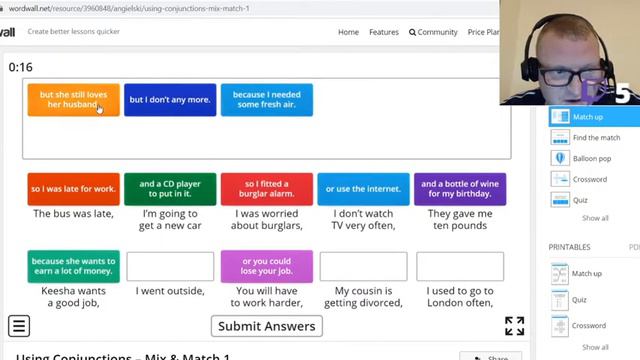Image resolution: width=640 pixels, height=360 pixels.
Task: Click the PRINTABLES section heading
Action: [569, 247]
